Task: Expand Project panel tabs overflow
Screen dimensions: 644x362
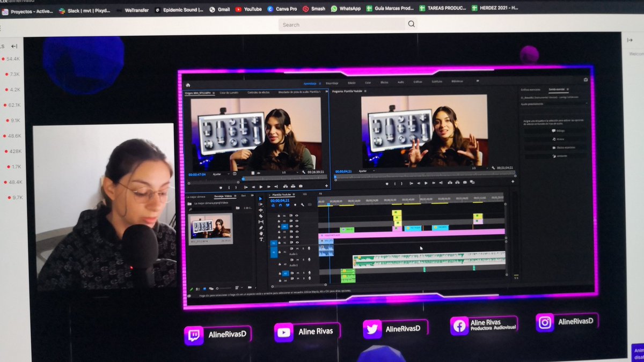Action: coord(252,195)
